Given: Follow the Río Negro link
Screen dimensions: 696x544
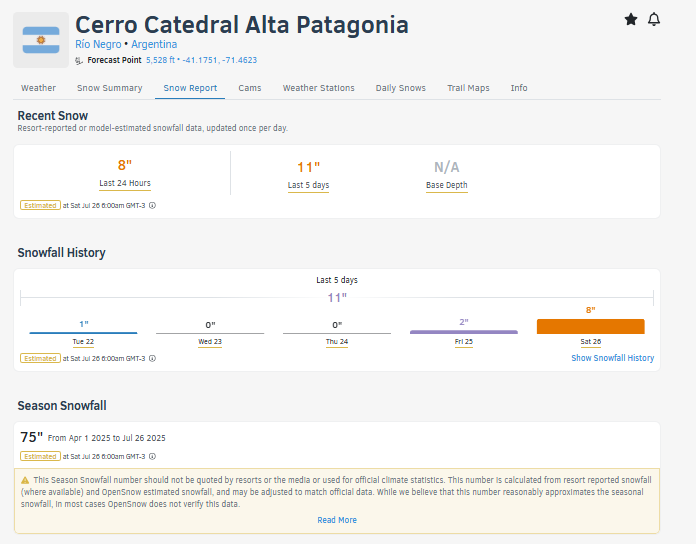Looking at the screenshot, I should [98, 44].
